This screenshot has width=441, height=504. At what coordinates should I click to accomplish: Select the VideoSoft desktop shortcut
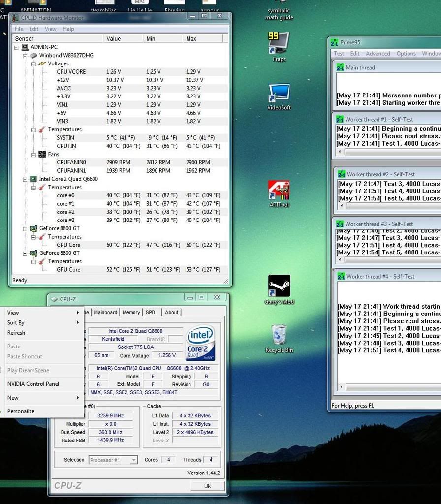[279, 96]
